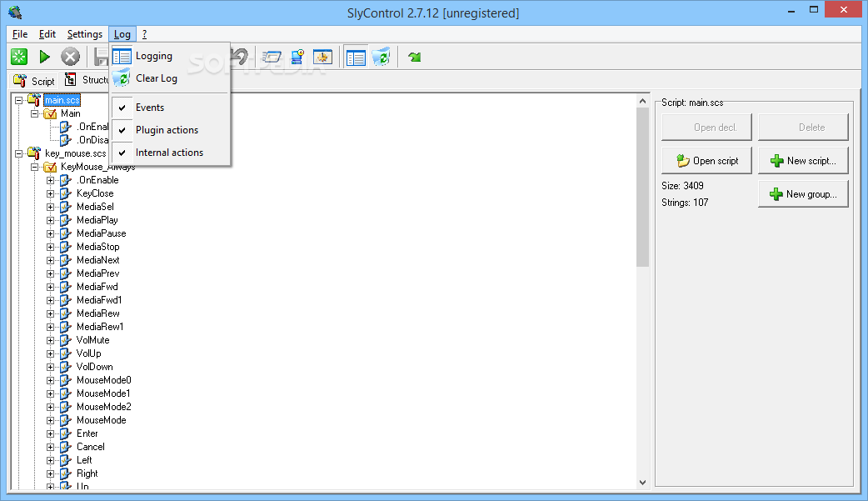868x501 pixels.
Task: Click the Open script button
Action: click(x=706, y=161)
